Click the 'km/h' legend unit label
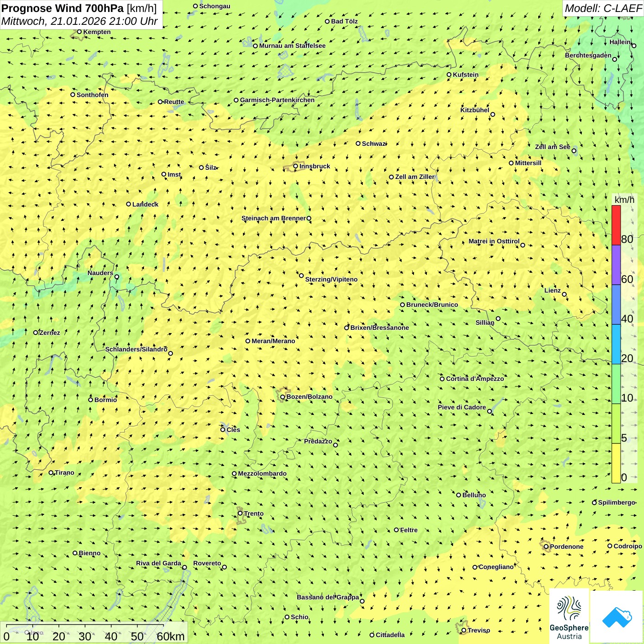This screenshot has height=644, width=644. (x=624, y=200)
